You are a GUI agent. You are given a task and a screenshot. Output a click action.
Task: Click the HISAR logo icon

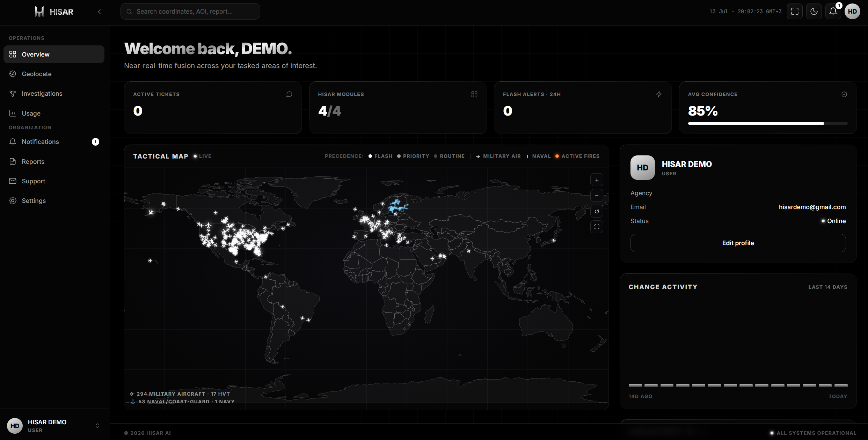[x=39, y=12]
